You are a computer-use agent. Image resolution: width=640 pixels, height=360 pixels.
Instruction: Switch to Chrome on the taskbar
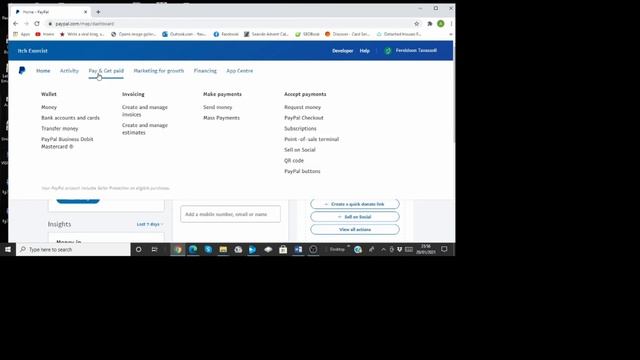178,249
